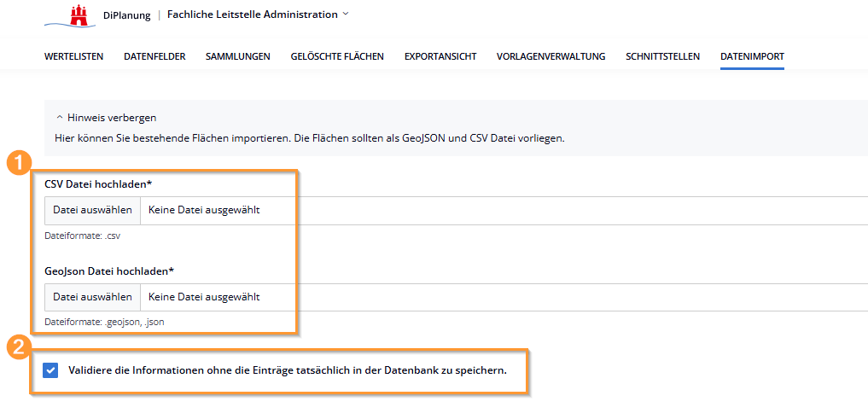Click the orange number 2 marker
The image size is (868, 419).
tap(20, 346)
